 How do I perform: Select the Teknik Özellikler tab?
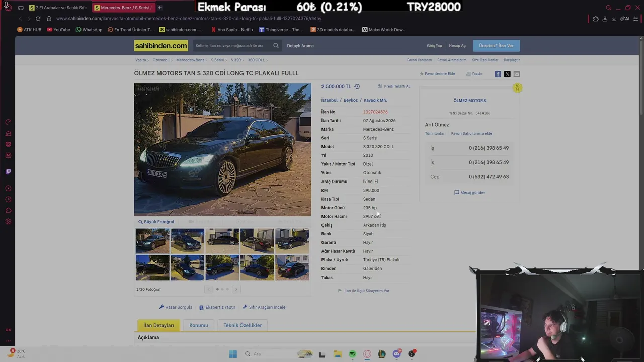[243, 325]
